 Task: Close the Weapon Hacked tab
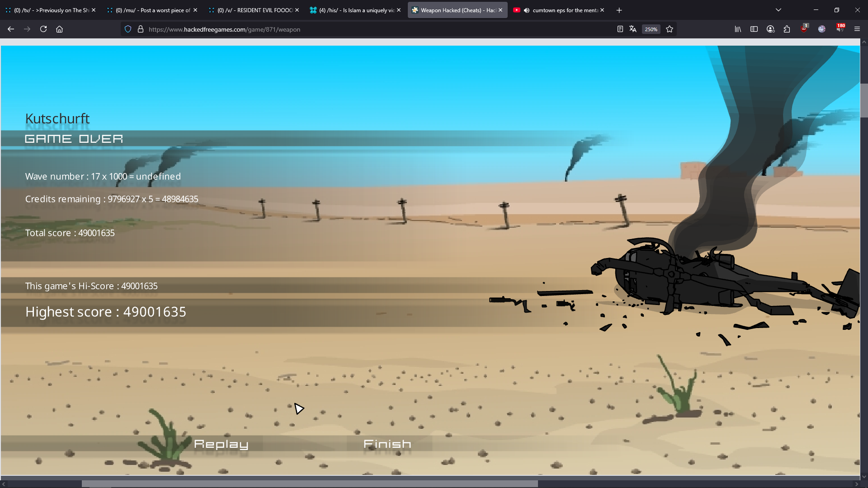coord(500,10)
